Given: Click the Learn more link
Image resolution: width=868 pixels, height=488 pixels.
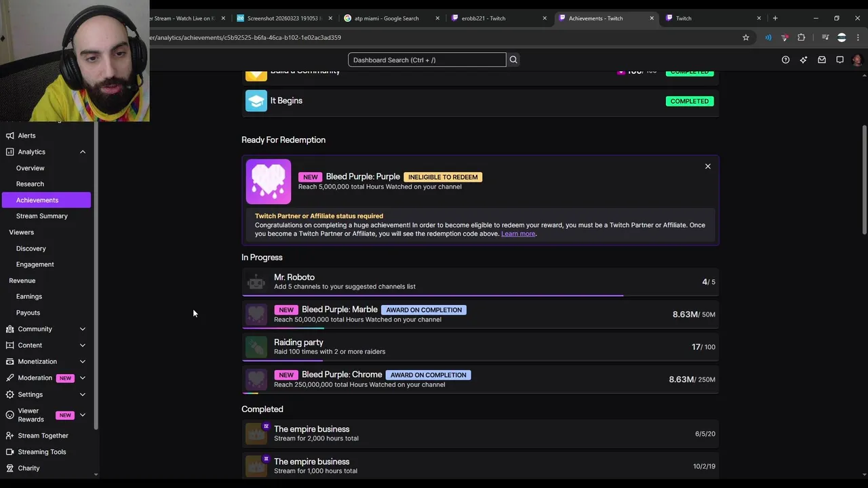Looking at the screenshot, I should pyautogui.click(x=518, y=234).
